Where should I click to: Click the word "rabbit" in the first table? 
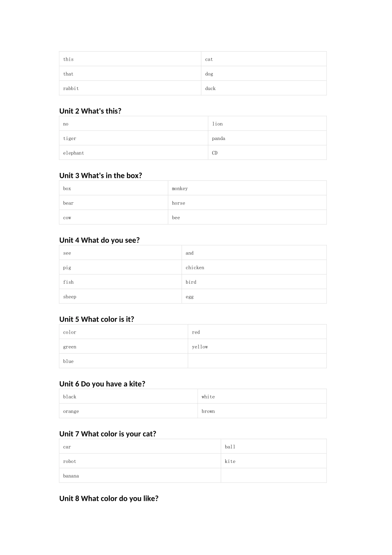click(71, 88)
